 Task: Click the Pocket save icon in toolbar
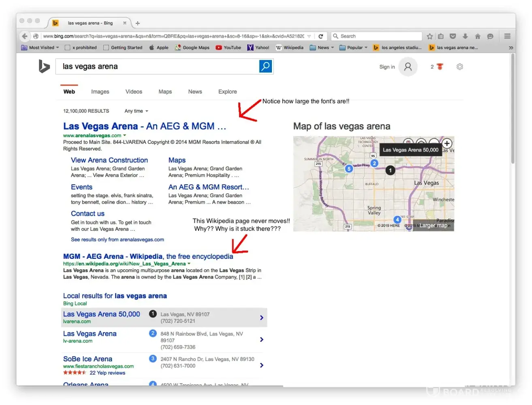453,36
